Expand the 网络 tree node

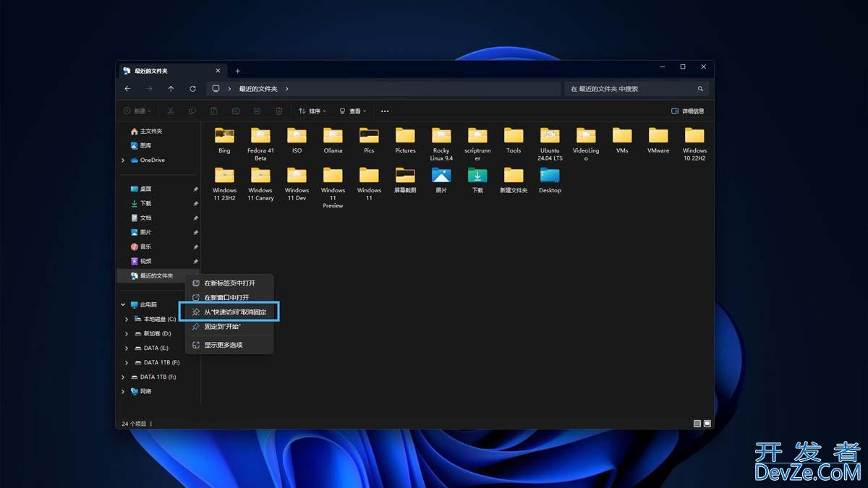pos(123,391)
